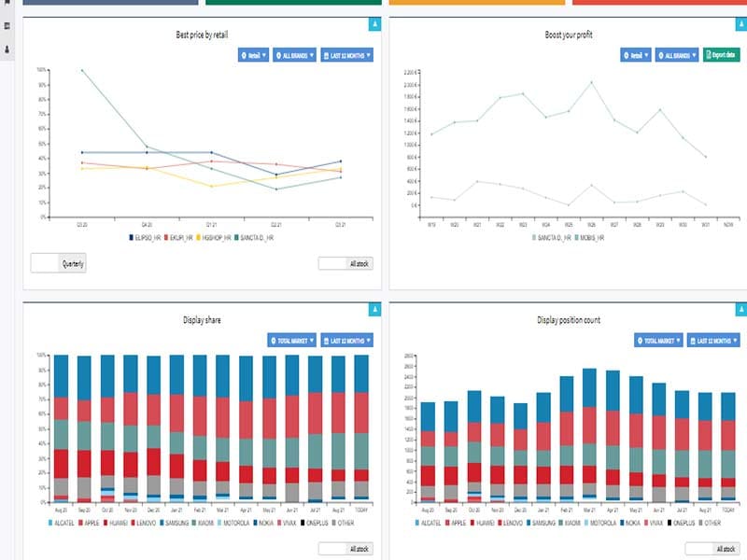Click the HGSHOP_HR yellow legend swatch
747x560 pixels.
199,237
